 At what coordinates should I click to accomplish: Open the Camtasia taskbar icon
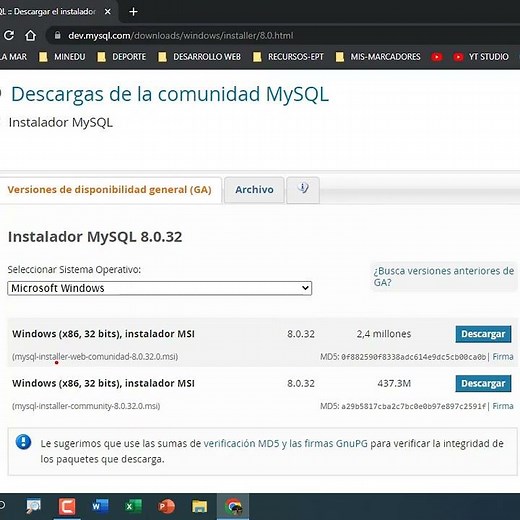tap(67, 506)
